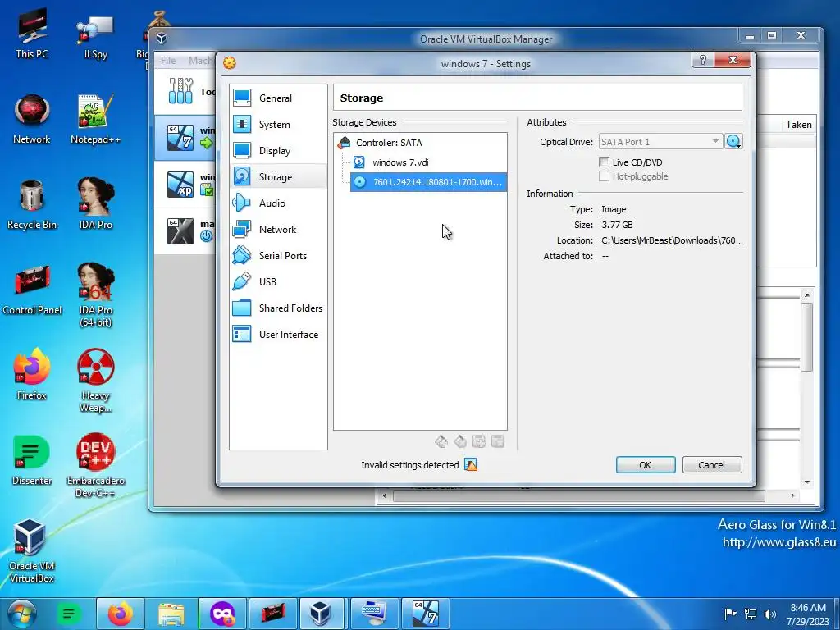
Task: Select the 7601.24214 ISO optical entry
Action: tap(428, 182)
